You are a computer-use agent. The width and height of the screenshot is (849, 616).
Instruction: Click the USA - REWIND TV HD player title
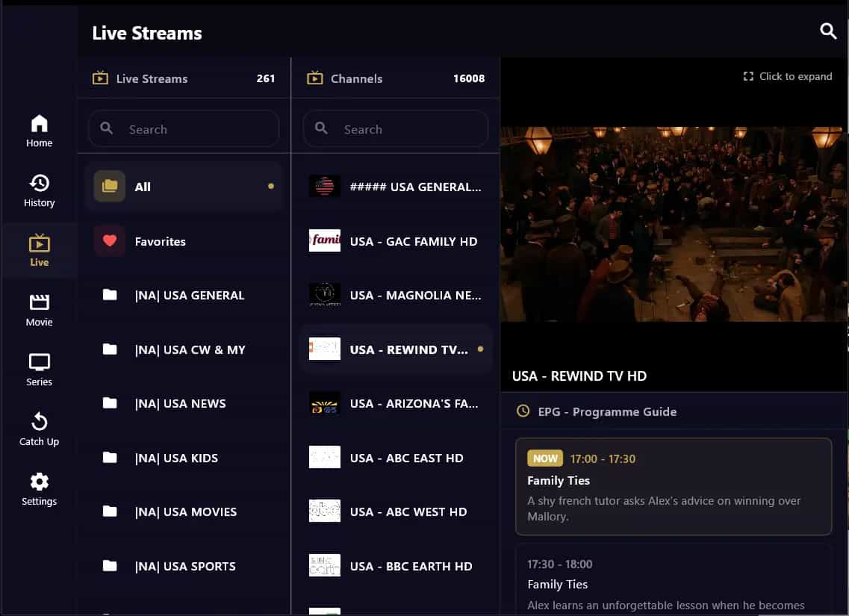tap(579, 376)
